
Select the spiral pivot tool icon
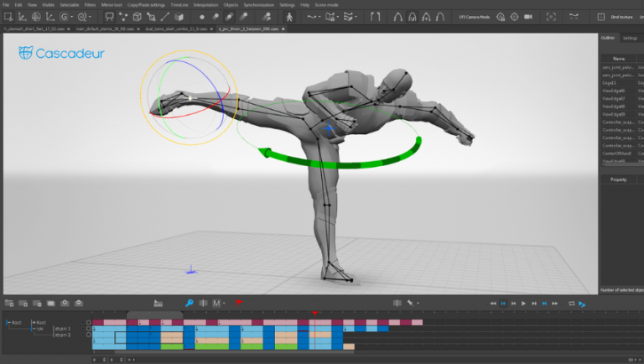pyautogui.click(x=81, y=17)
